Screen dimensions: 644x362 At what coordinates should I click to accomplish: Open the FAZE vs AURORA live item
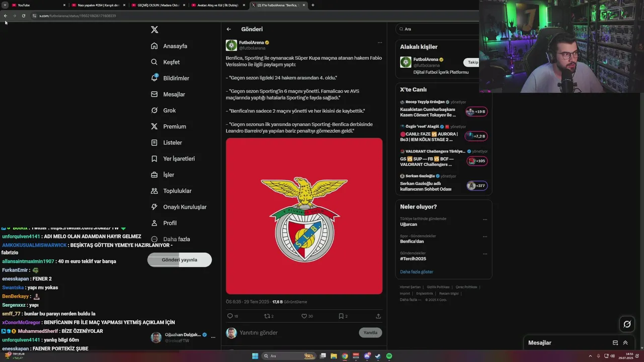pos(443,134)
